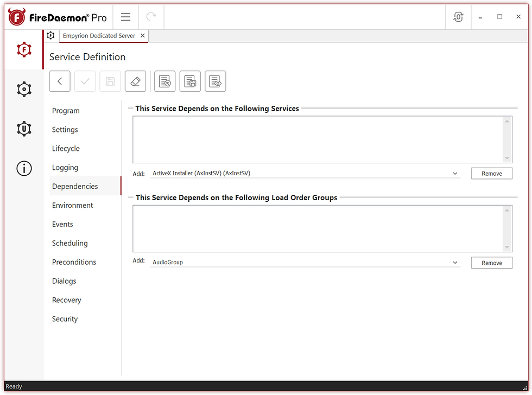Close the Empyrion Dedicated Server tab

[142, 35]
